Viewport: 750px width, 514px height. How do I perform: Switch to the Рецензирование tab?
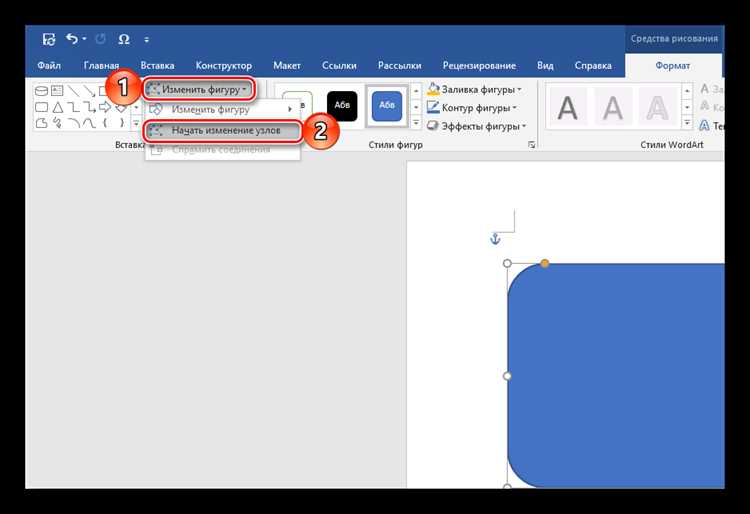(479, 66)
